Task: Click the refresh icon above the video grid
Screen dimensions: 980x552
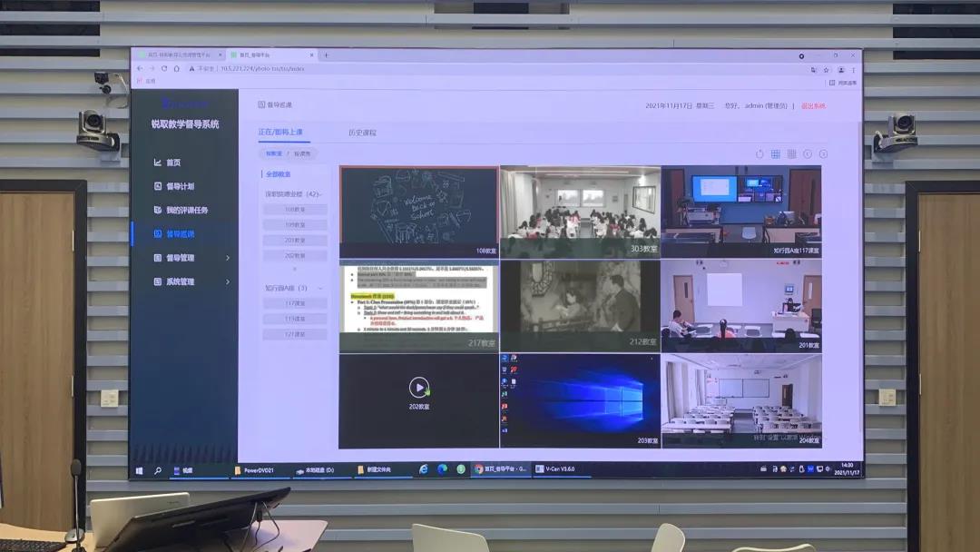Action: click(x=759, y=154)
